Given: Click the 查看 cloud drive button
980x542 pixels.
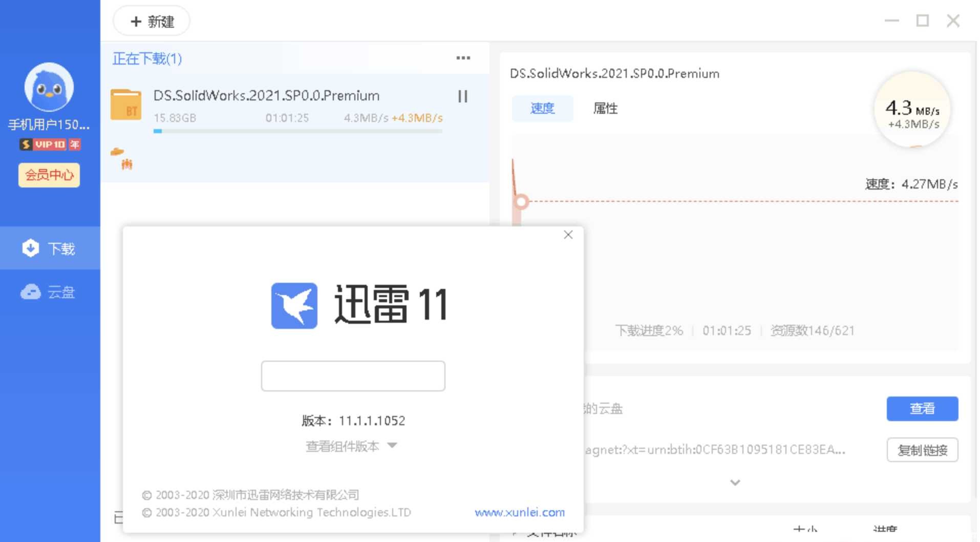Looking at the screenshot, I should click(922, 409).
